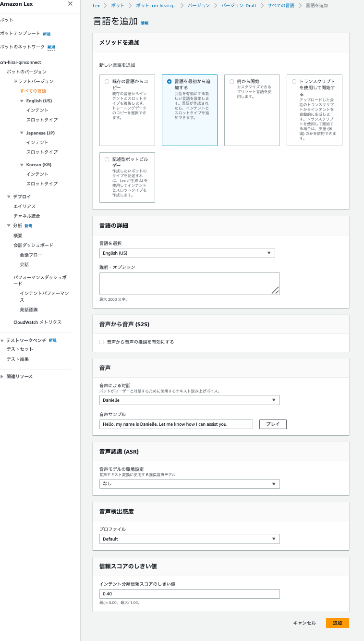The image size is (364, 641).
Task: Open 会話 under 会話ダッシュボード
Action: click(x=24, y=265)
